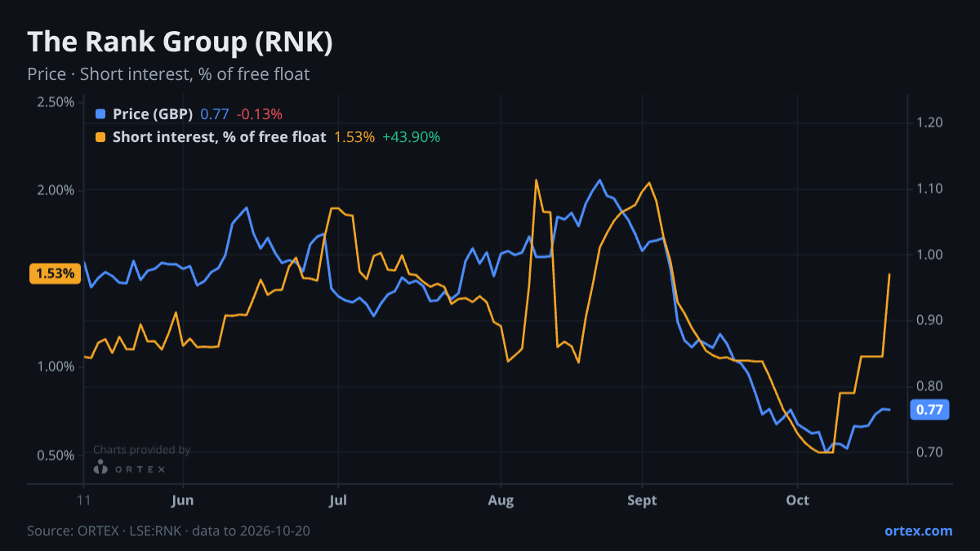
Task: Click the blue 0.77 axis marker badge
Action: point(929,410)
